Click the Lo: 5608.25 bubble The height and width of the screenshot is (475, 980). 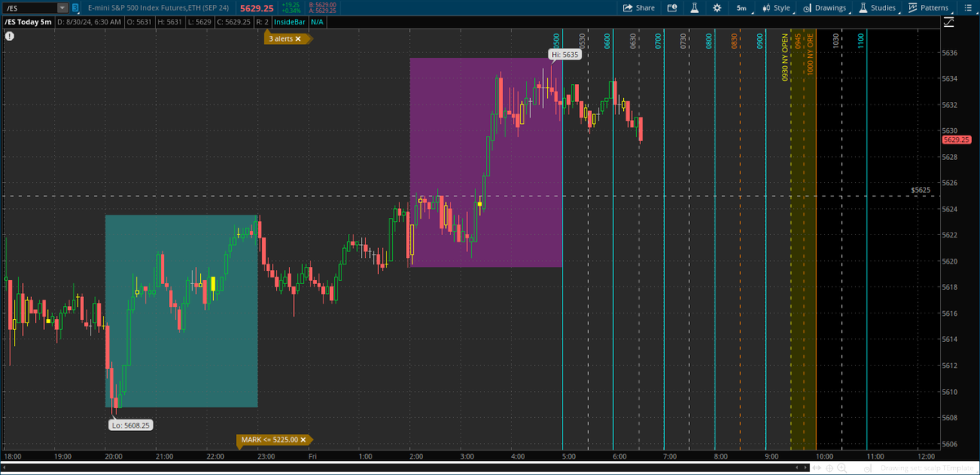(131, 424)
